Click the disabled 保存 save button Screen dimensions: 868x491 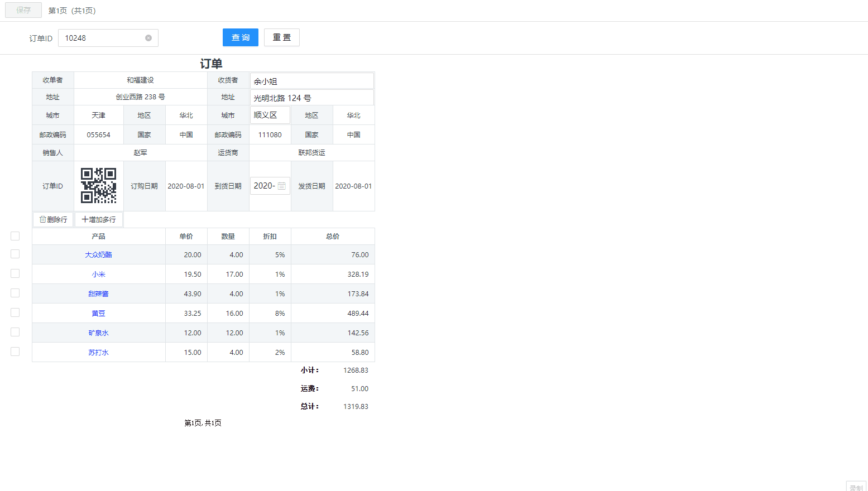coord(23,10)
